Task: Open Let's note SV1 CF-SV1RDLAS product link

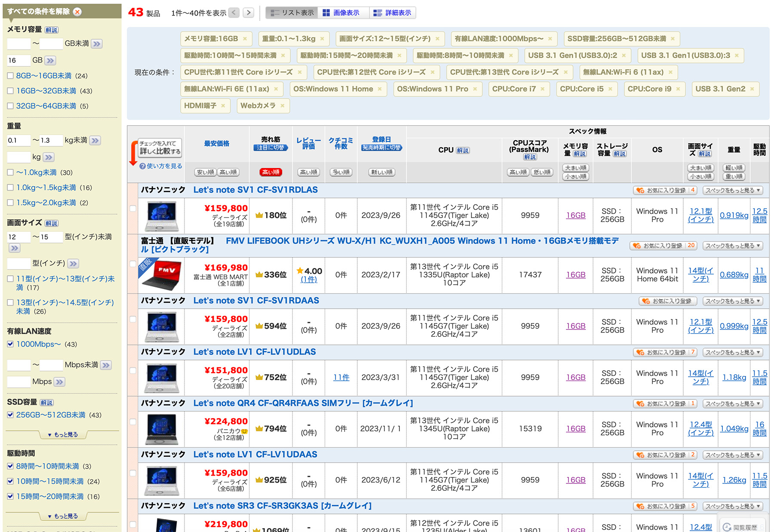Action: pos(255,190)
